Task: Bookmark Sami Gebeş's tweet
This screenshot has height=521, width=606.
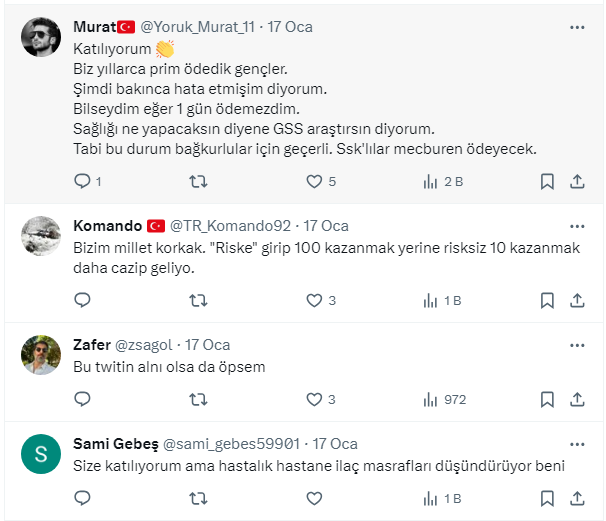Action: coord(547,498)
